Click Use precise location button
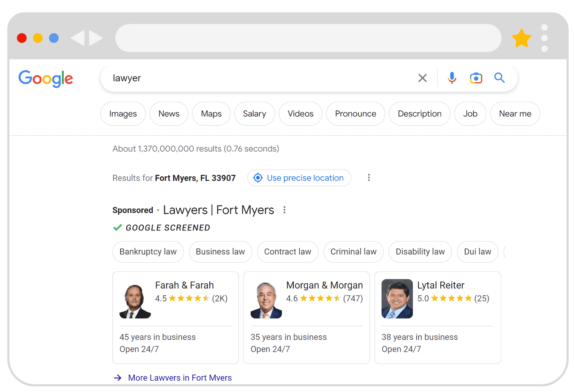Screen dimensions: 574x392 (299, 178)
